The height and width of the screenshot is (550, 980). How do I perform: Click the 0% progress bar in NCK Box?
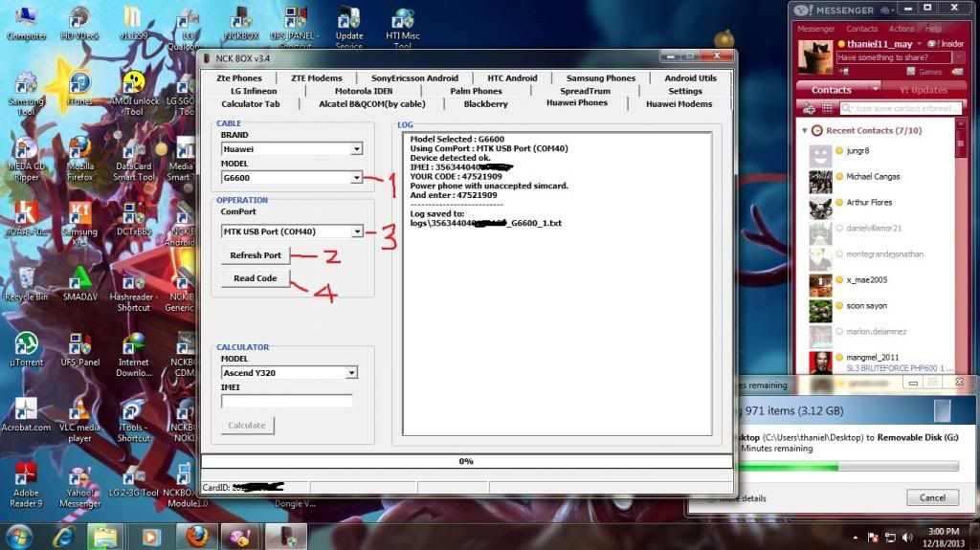tap(466, 461)
